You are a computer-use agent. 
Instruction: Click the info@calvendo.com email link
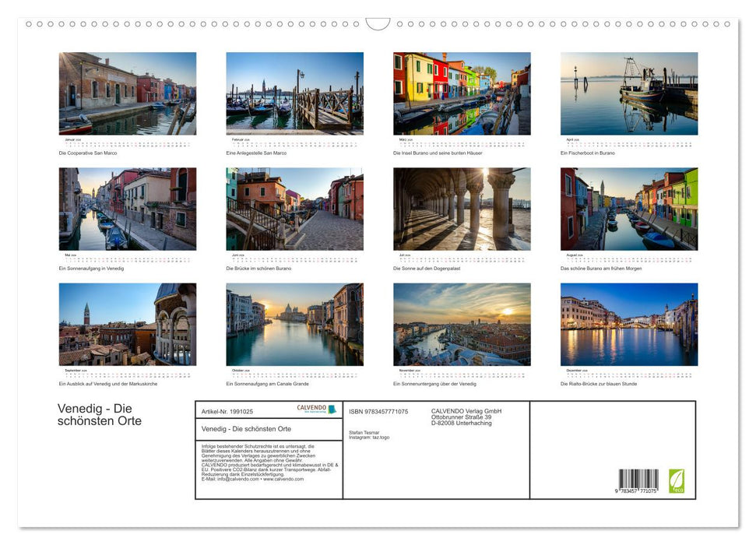point(235,477)
